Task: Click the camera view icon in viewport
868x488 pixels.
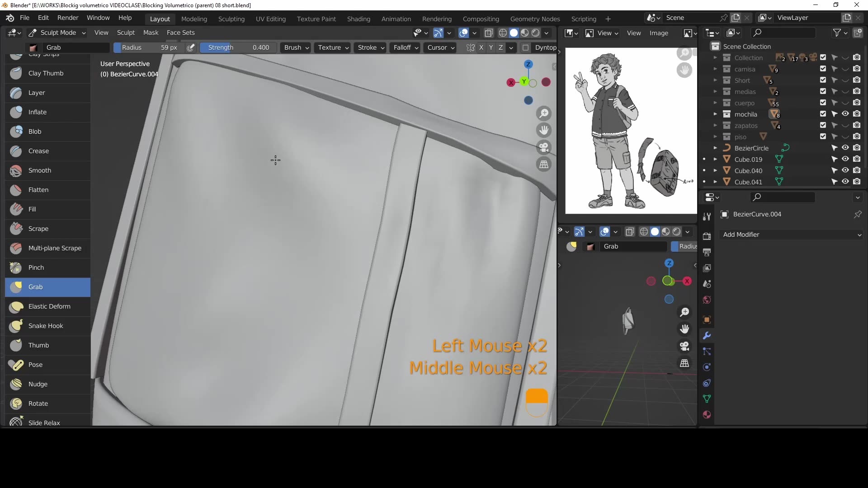Action: tap(544, 147)
